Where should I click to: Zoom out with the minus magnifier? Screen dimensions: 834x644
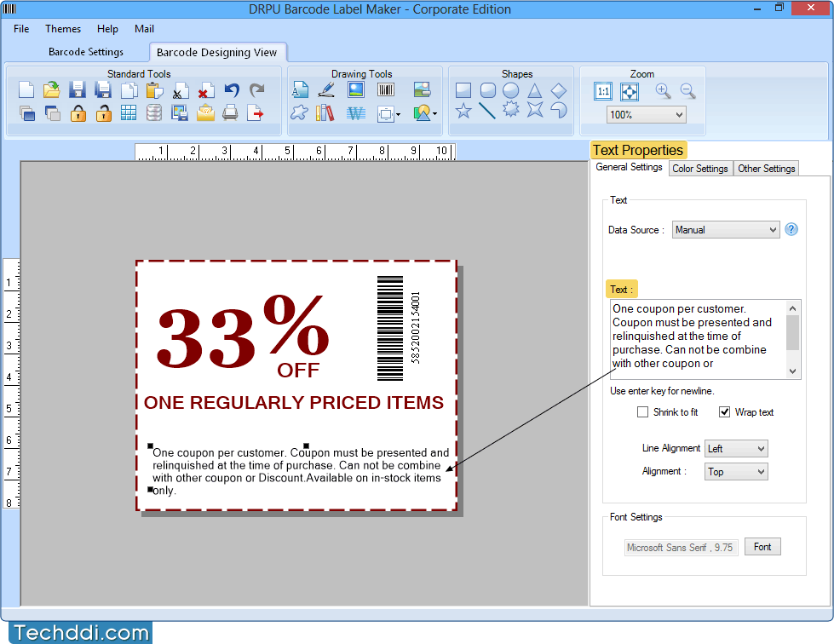pos(688,91)
